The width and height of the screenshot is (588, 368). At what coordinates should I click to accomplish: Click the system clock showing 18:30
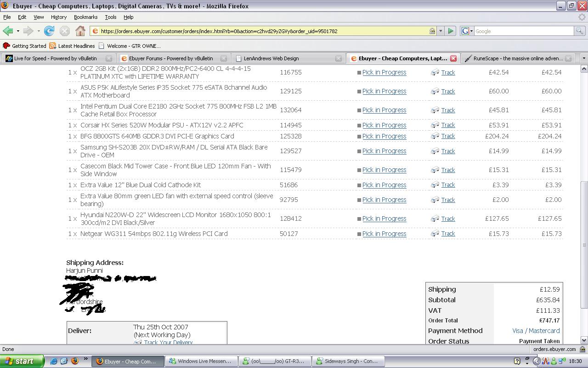coord(576,361)
